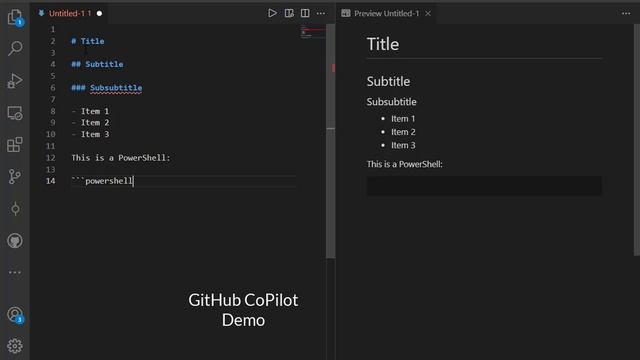Open preview to the side
Image resolution: width=640 pixels, height=360 pixels.
click(289, 13)
